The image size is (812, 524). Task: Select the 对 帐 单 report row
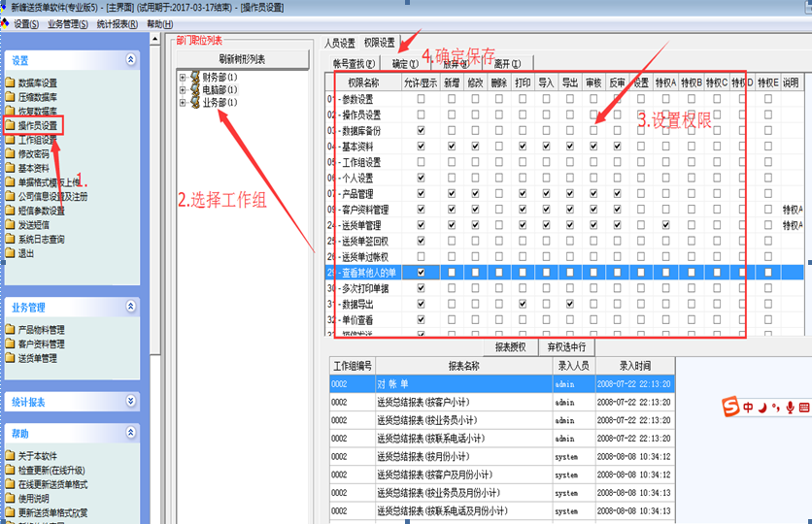(502, 384)
